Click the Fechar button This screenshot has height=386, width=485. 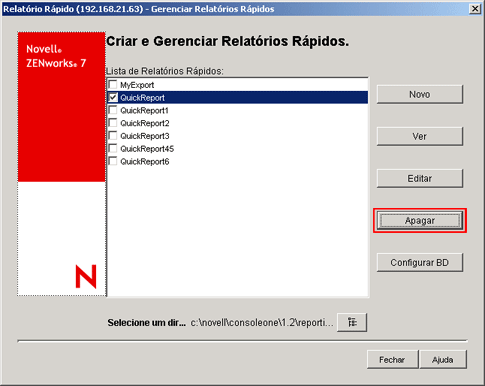pyautogui.click(x=392, y=360)
